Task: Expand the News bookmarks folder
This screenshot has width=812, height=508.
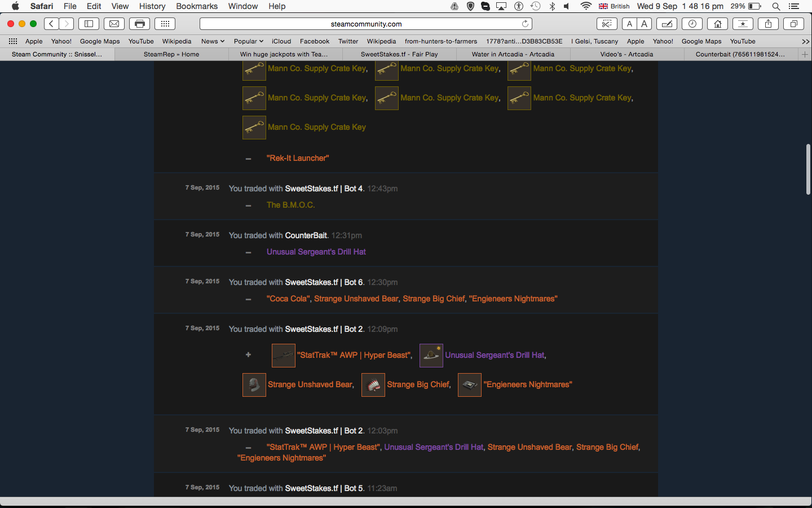Action: click(x=213, y=41)
